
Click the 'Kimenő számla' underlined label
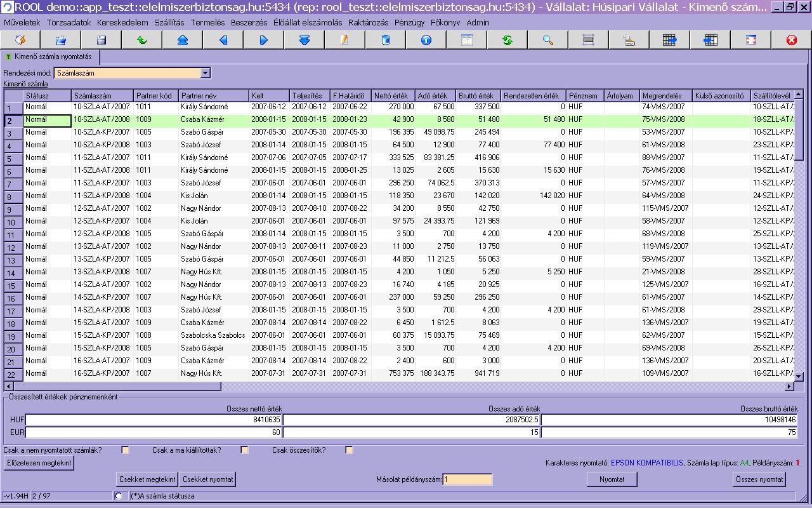point(25,84)
